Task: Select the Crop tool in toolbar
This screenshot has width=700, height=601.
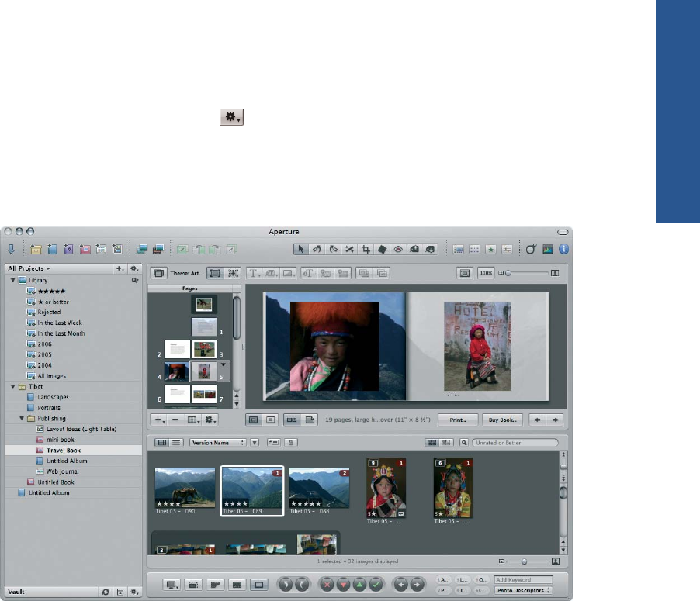Action: pyautogui.click(x=367, y=250)
